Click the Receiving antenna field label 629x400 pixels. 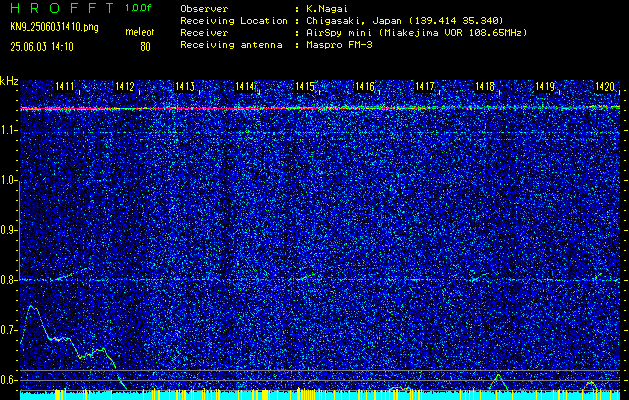pyautogui.click(x=231, y=45)
